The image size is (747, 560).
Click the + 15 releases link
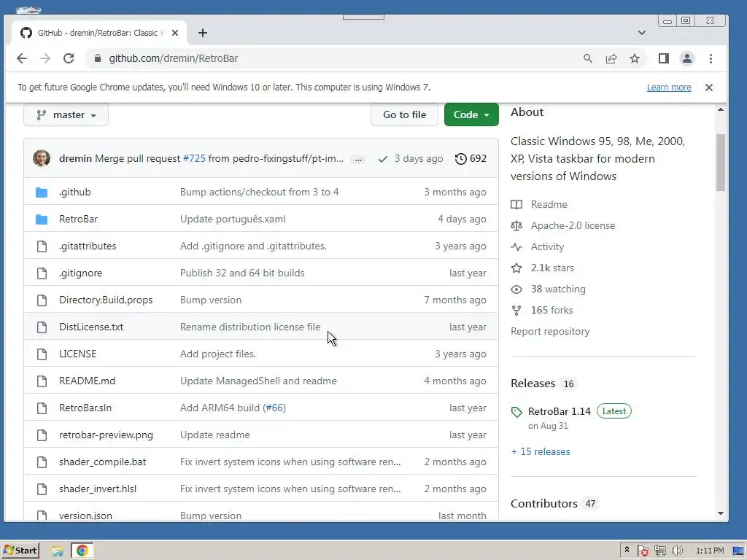[x=541, y=451]
